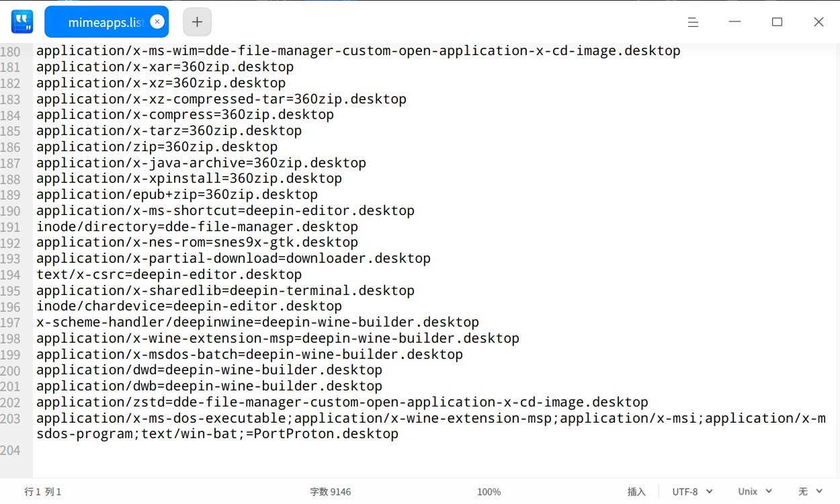Click the application/x-ms-shortcut line

pos(225,211)
